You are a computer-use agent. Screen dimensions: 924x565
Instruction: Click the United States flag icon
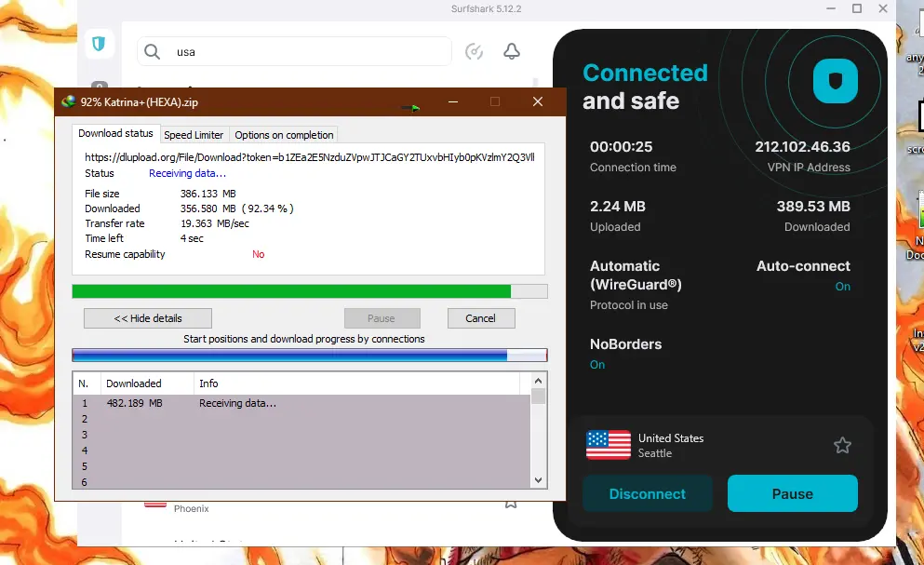609,445
